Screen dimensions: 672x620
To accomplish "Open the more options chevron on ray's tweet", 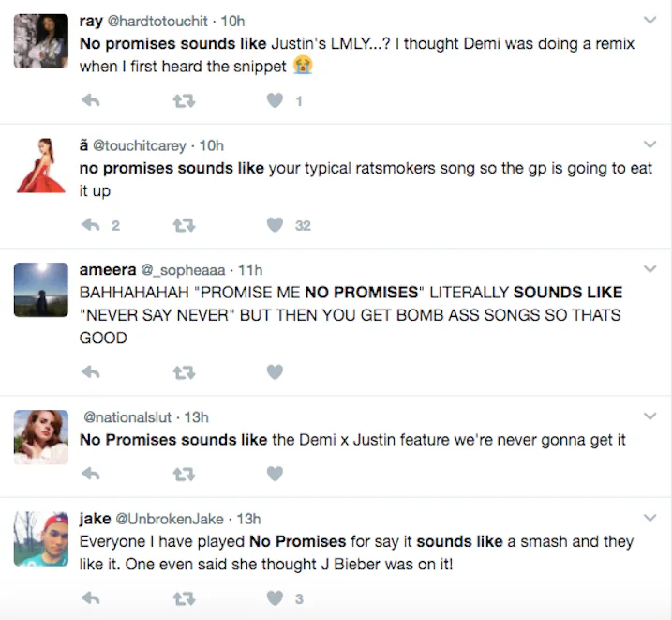I will [650, 20].
